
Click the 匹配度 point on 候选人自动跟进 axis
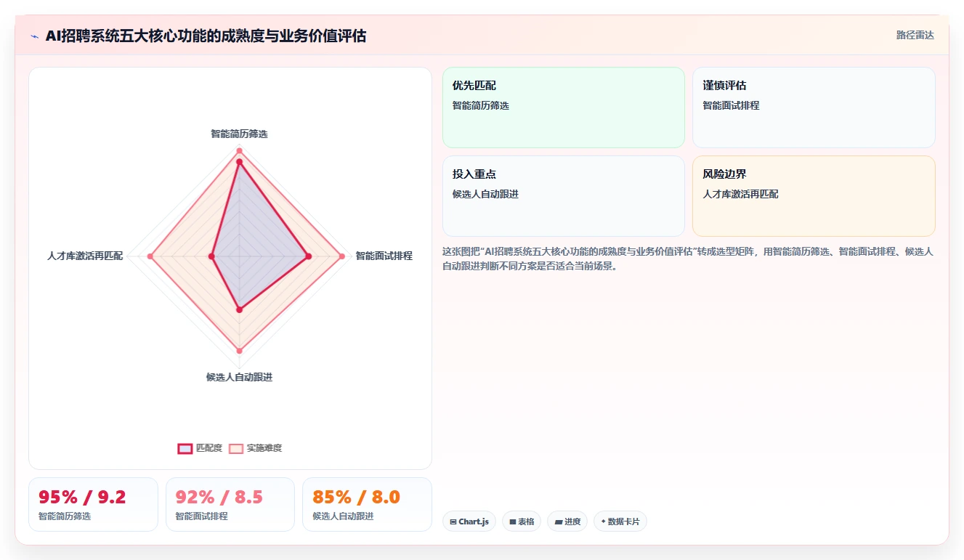pos(239,309)
